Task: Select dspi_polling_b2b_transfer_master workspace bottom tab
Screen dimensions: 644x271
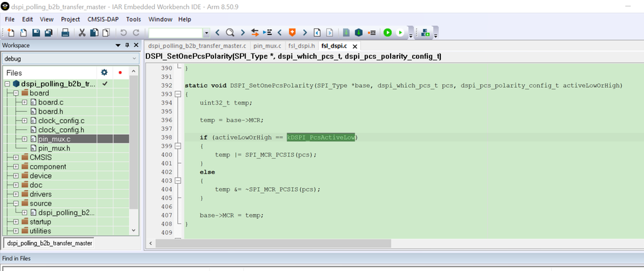Action: [x=49, y=243]
